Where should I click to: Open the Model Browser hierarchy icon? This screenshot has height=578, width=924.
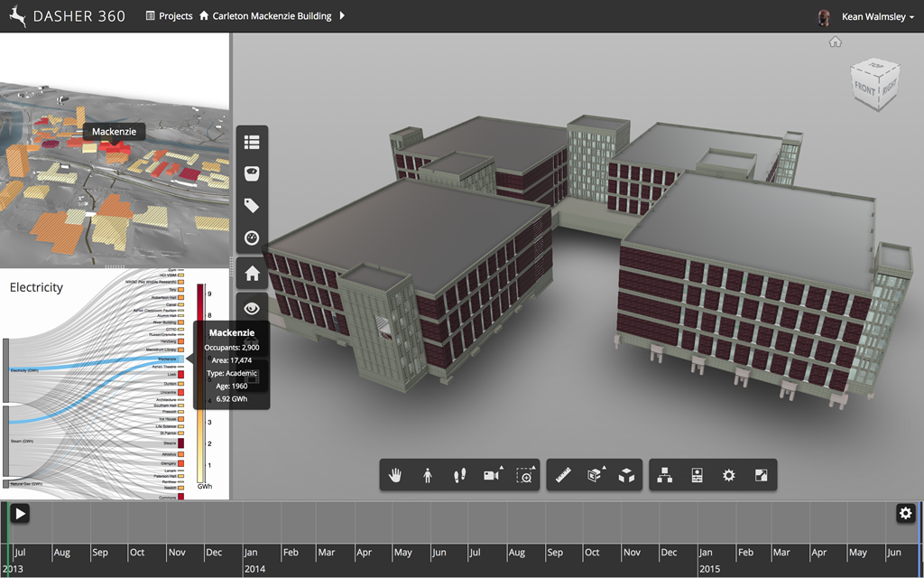pos(665,475)
